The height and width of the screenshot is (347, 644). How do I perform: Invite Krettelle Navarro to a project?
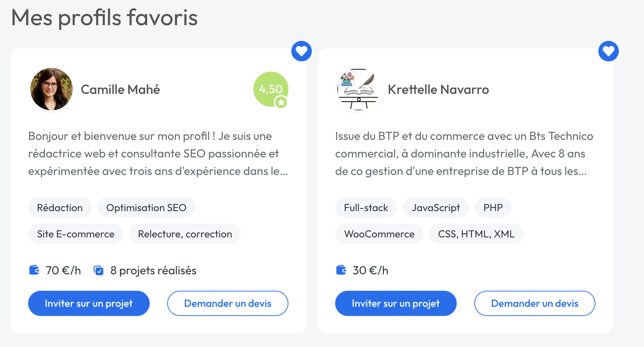coord(396,303)
